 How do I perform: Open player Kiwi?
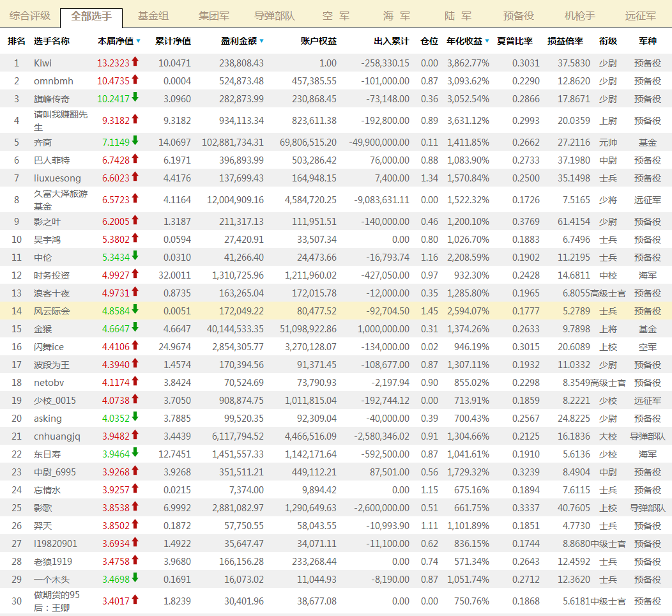(43, 63)
